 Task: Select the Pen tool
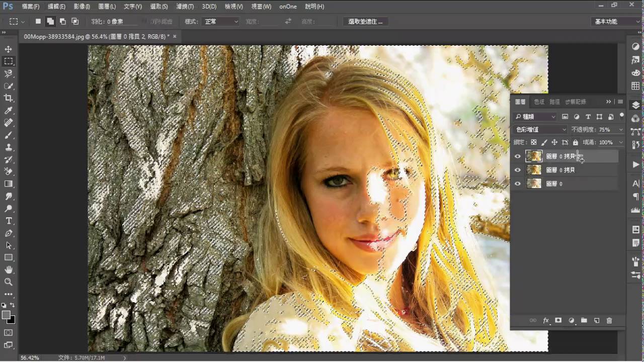coord(9,233)
